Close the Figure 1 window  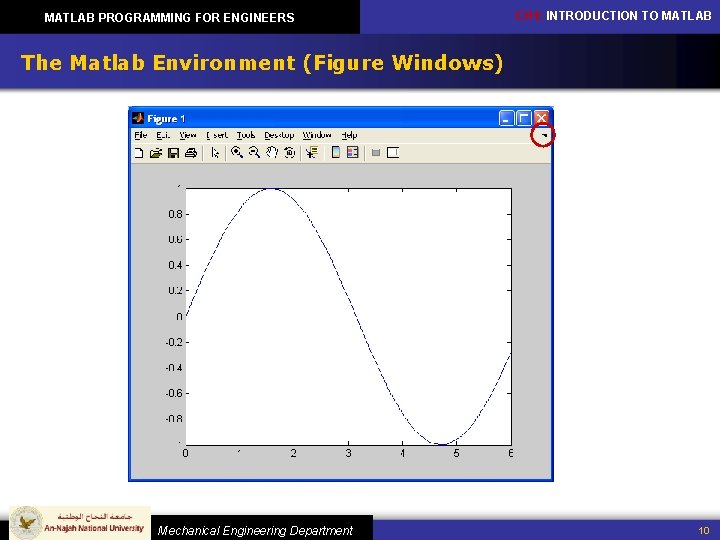tap(541, 118)
